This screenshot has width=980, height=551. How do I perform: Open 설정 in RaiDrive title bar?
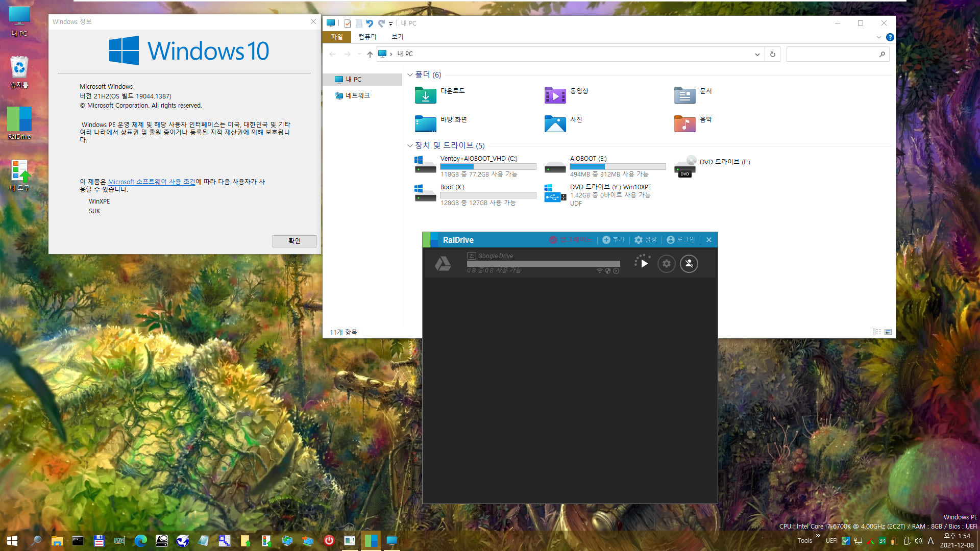(x=646, y=240)
